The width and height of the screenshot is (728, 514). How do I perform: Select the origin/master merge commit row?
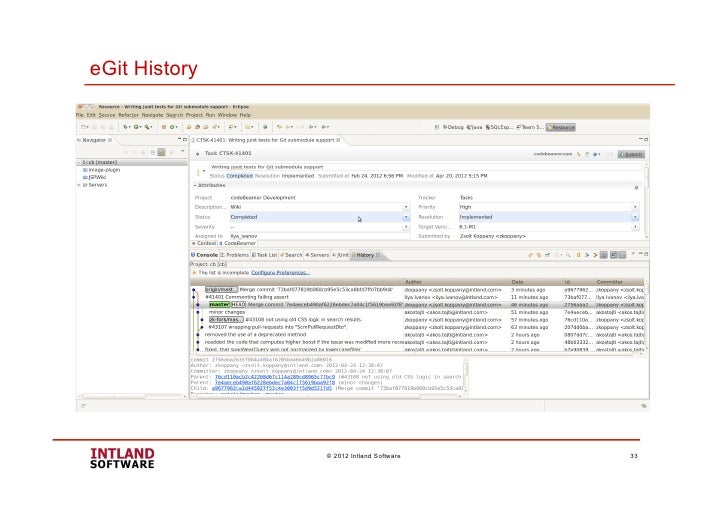coord(418,290)
